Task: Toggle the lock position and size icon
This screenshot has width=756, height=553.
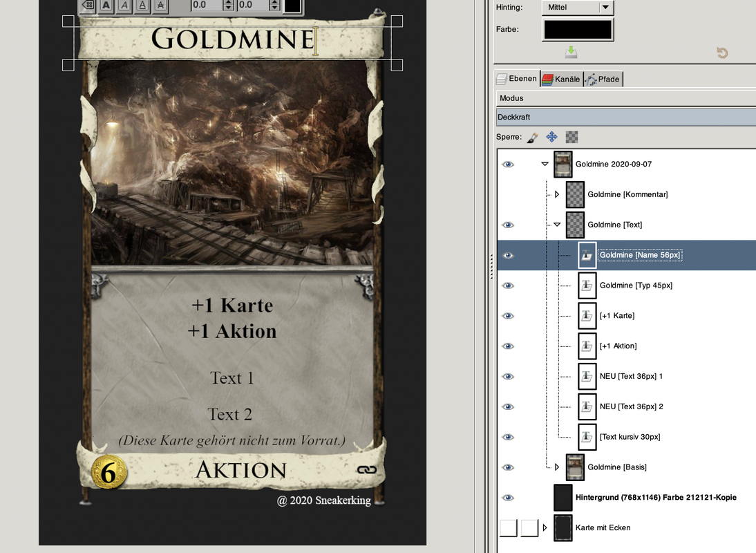Action: (x=551, y=138)
